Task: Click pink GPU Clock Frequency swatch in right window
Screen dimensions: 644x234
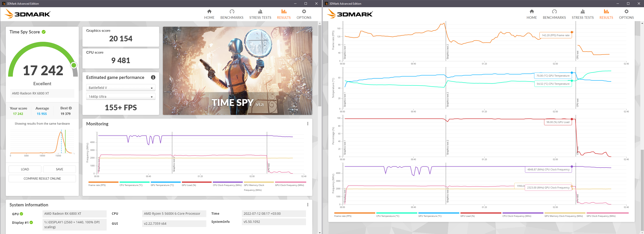Action: click(x=608, y=213)
